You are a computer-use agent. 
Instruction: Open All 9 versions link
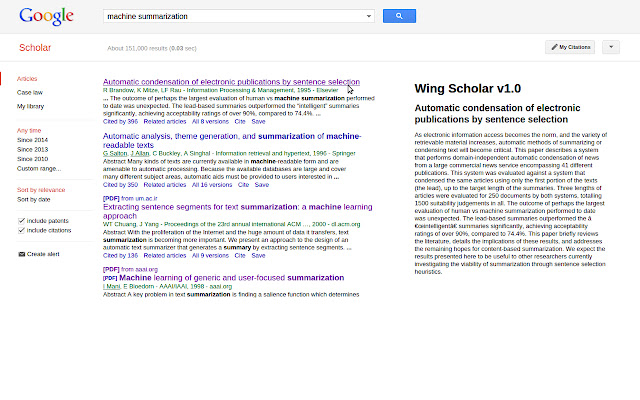coord(210,256)
